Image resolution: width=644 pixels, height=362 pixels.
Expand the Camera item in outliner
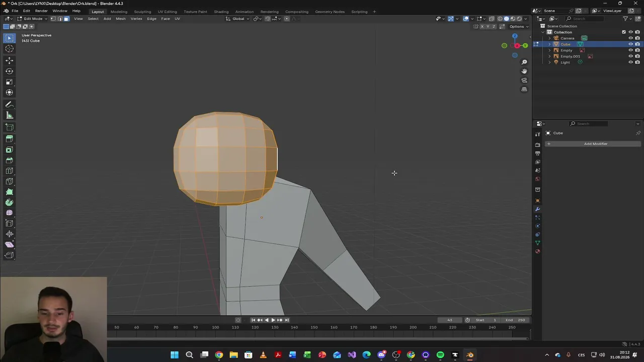pos(549,38)
